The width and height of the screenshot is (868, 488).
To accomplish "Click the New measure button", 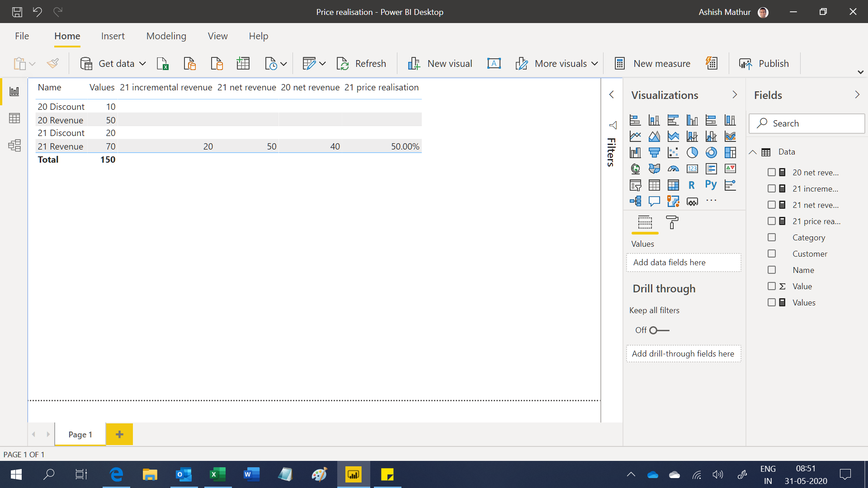I will click(652, 64).
